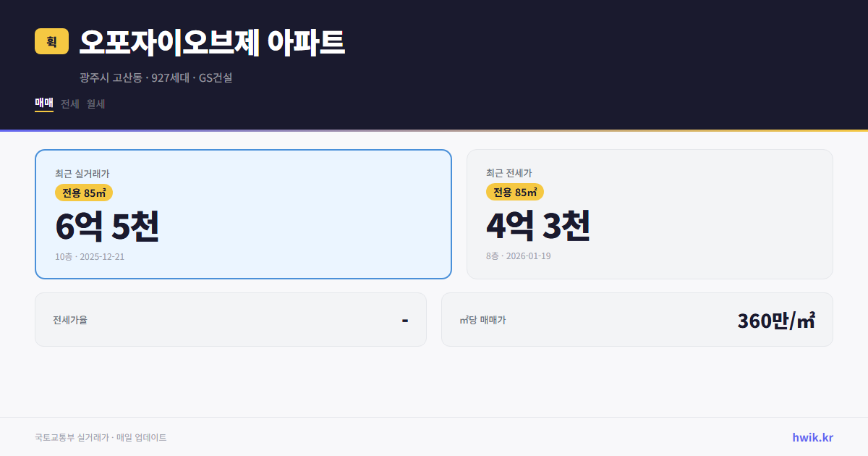The width and height of the screenshot is (868, 456).
Task: Click the 10층 · 2025-12-21 transaction detail
Action: point(87,256)
